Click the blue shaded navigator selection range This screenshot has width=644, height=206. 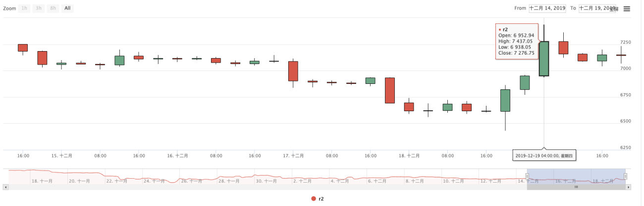(576, 176)
